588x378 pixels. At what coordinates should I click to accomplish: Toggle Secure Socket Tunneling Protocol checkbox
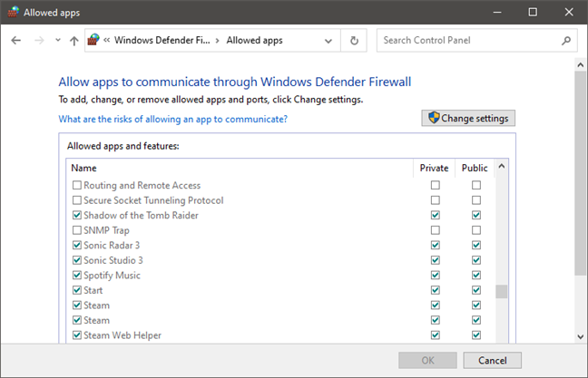coord(77,200)
